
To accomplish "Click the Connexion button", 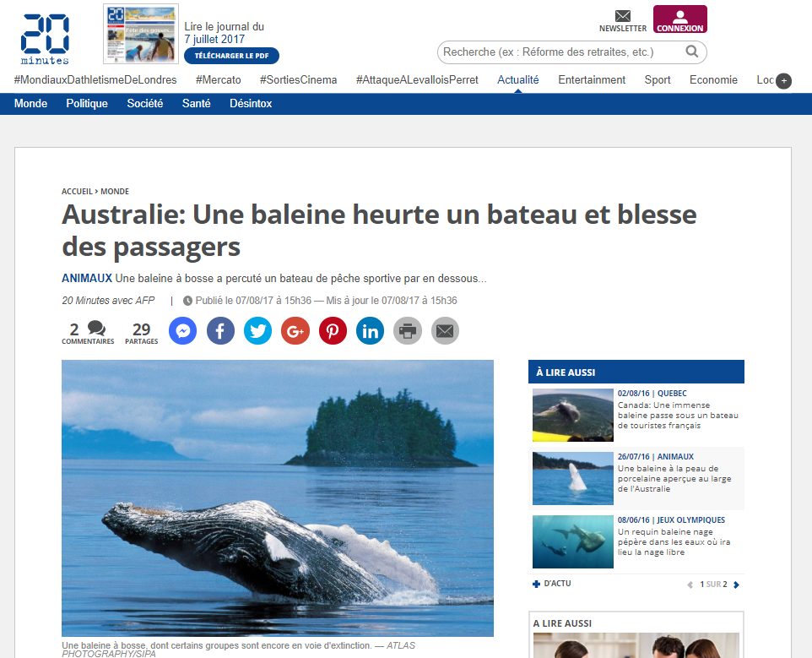I will pyautogui.click(x=680, y=19).
